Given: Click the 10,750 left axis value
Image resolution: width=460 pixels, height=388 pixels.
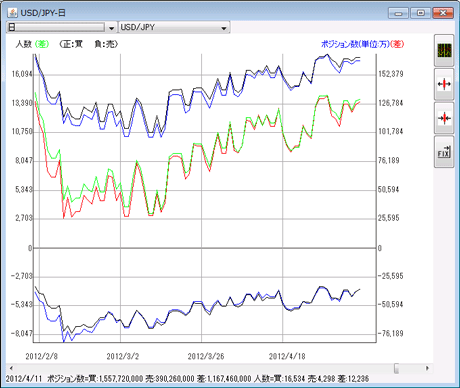Looking at the screenshot, I should (x=22, y=131).
